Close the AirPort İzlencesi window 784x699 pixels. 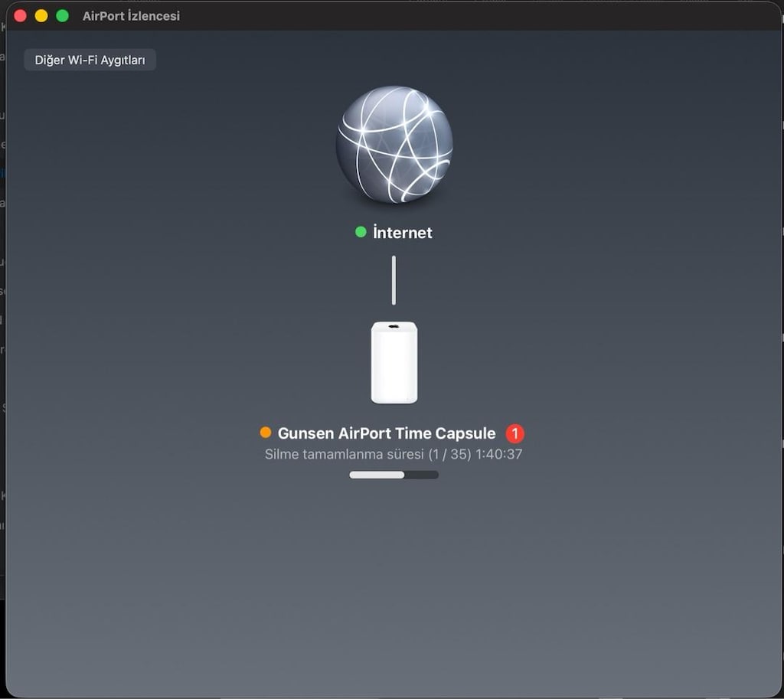[20, 16]
